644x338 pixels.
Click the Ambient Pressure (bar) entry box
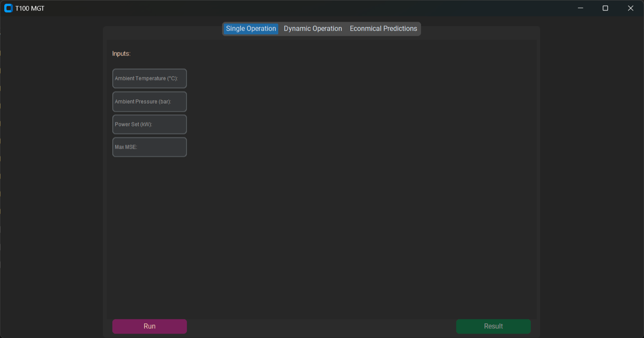point(149,102)
